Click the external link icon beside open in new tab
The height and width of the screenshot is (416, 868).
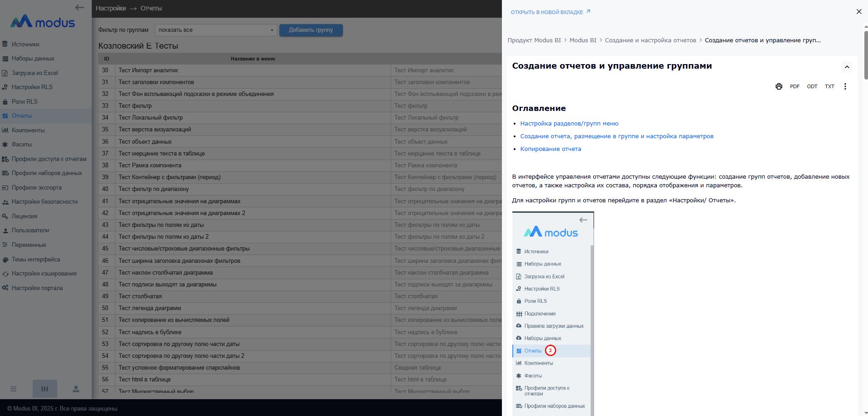tap(588, 12)
